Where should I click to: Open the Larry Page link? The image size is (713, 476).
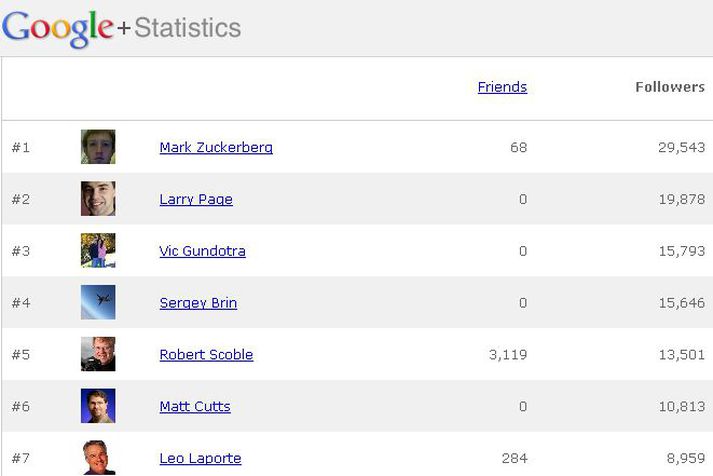196,199
